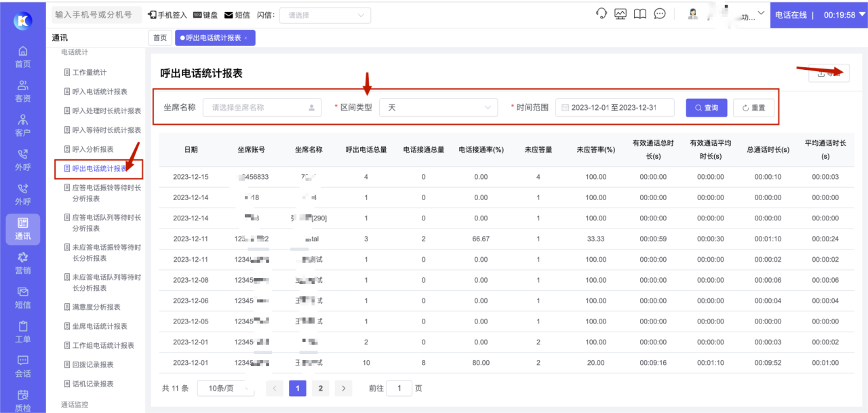This screenshot has width=868, height=413.
Task: Open 通讯 module in left navigation
Action: [x=22, y=229]
